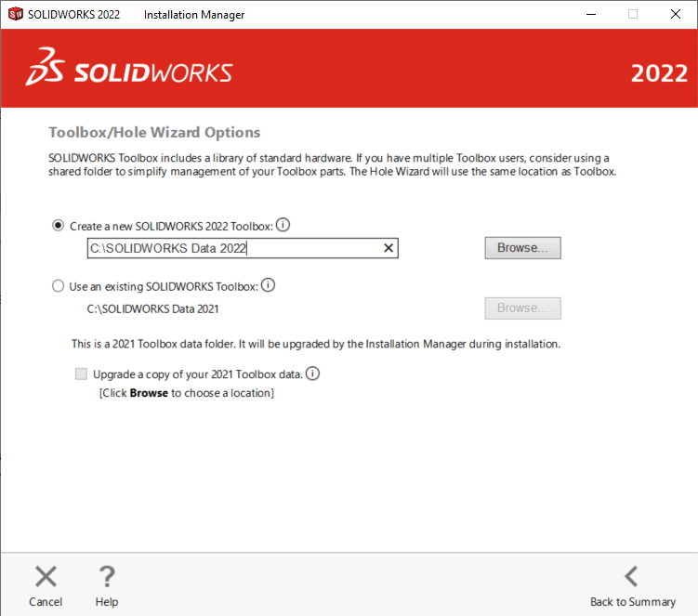Viewport: 698px width, 616px height.
Task: Open info icon next to Upgrade a copy
Action: point(312,374)
